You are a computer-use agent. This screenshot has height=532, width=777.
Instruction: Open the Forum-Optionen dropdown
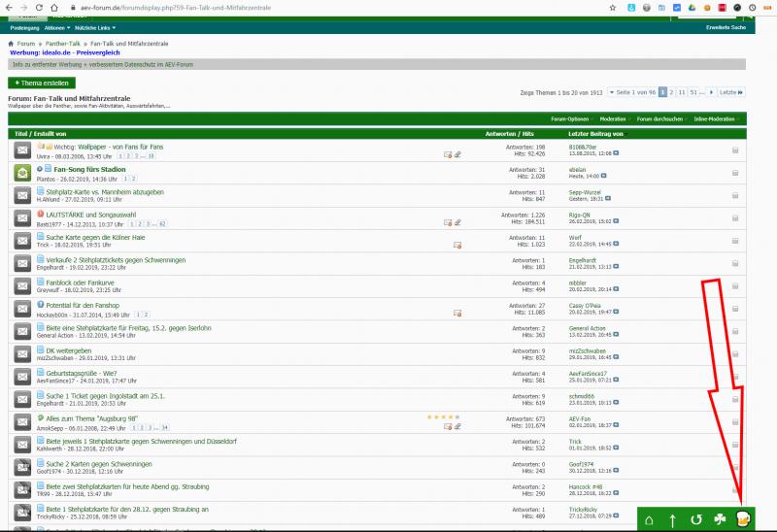tap(571, 118)
